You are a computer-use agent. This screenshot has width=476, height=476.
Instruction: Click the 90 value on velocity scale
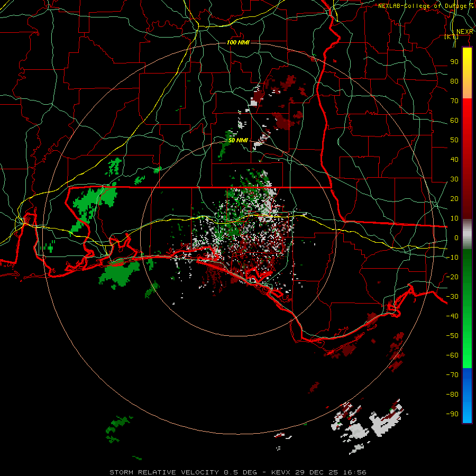coord(454,62)
